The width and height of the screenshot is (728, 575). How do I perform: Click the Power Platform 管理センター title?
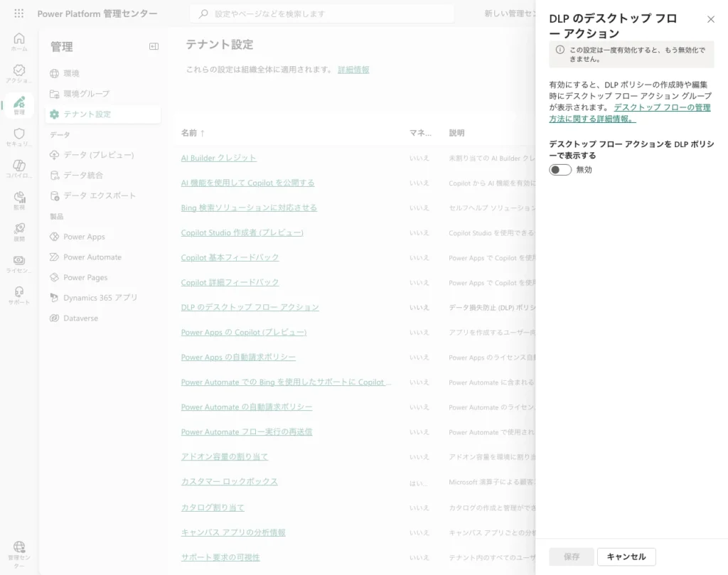[x=97, y=14]
